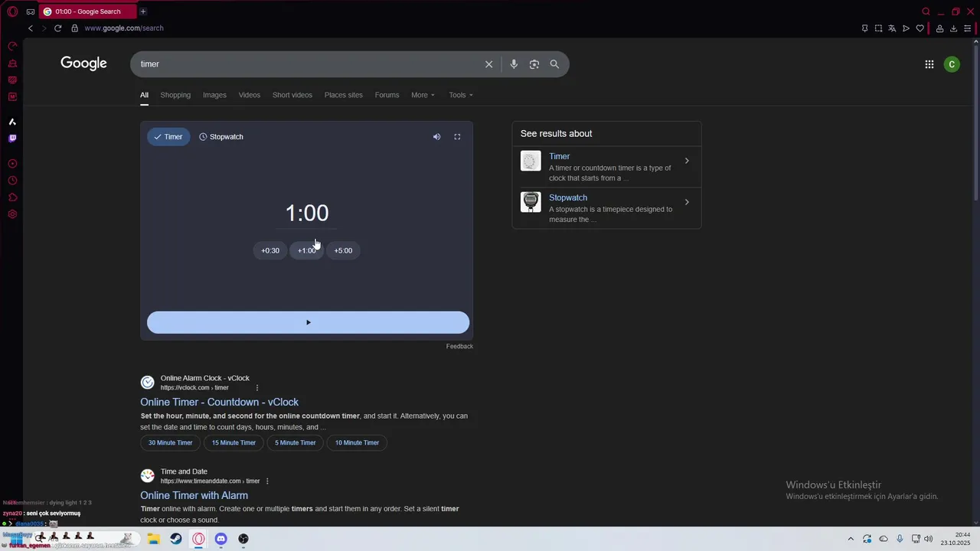This screenshot has width=980, height=551.
Task: Add five minutes with +5:00 button
Action: (343, 251)
